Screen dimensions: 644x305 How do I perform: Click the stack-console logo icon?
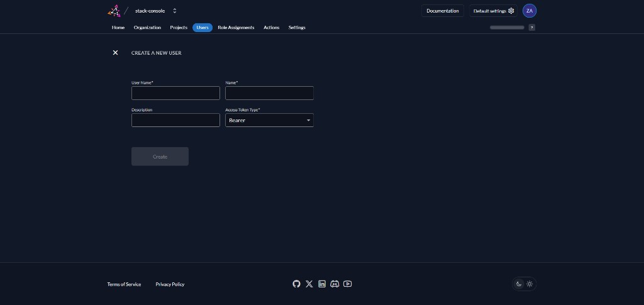(x=114, y=11)
